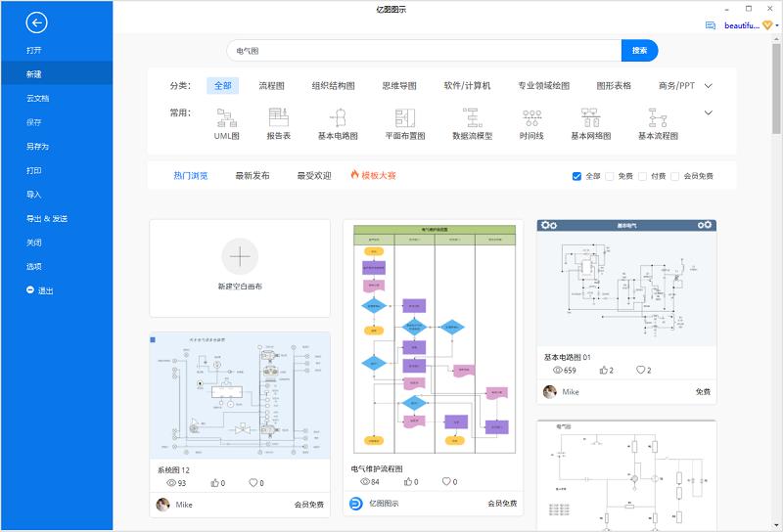Image resolution: width=783 pixels, height=532 pixels.
Task: Select the 思维导图 category
Action: [399, 86]
